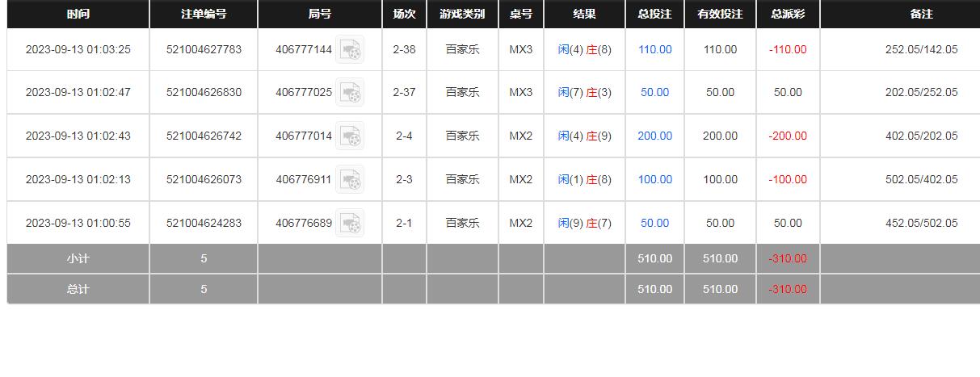Click the 总派彩 column header

tap(788, 15)
